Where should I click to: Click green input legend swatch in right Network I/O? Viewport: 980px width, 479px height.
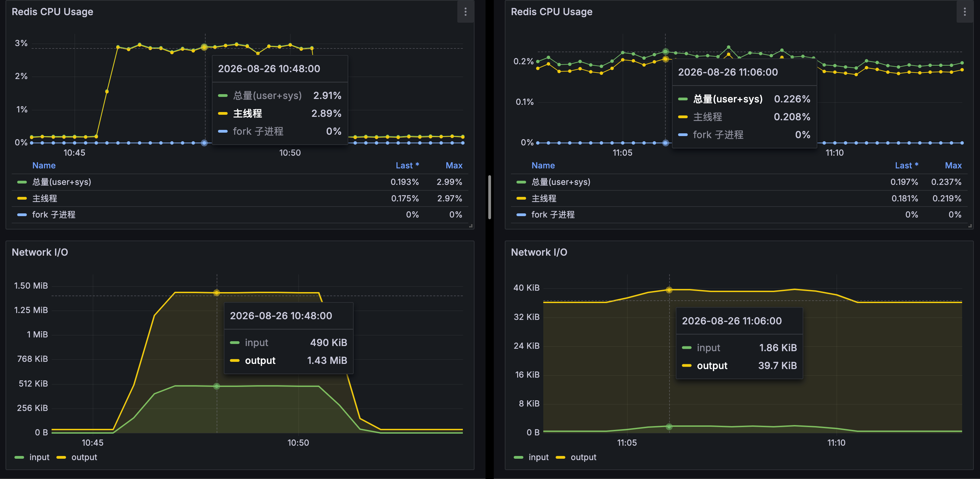pos(519,457)
